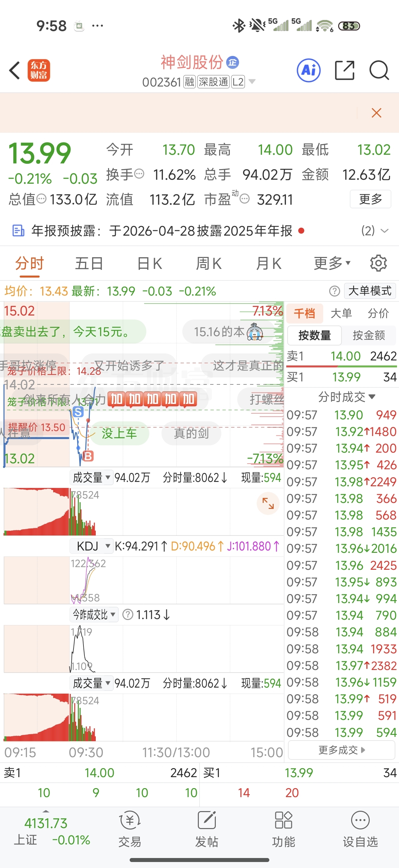Switch to 周K tab
This screenshot has width=399, height=868.
209,263
